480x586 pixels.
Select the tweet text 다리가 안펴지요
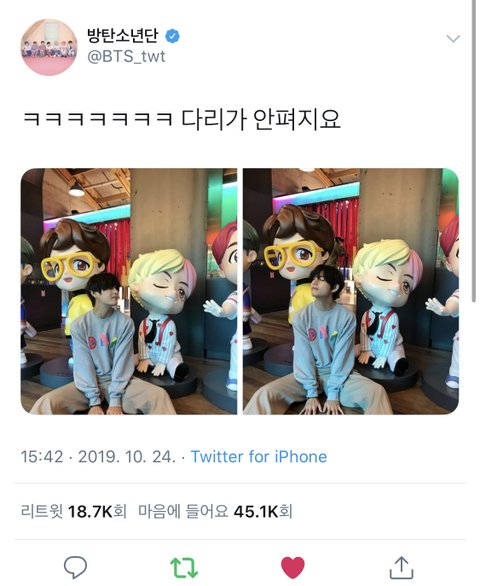(261, 120)
